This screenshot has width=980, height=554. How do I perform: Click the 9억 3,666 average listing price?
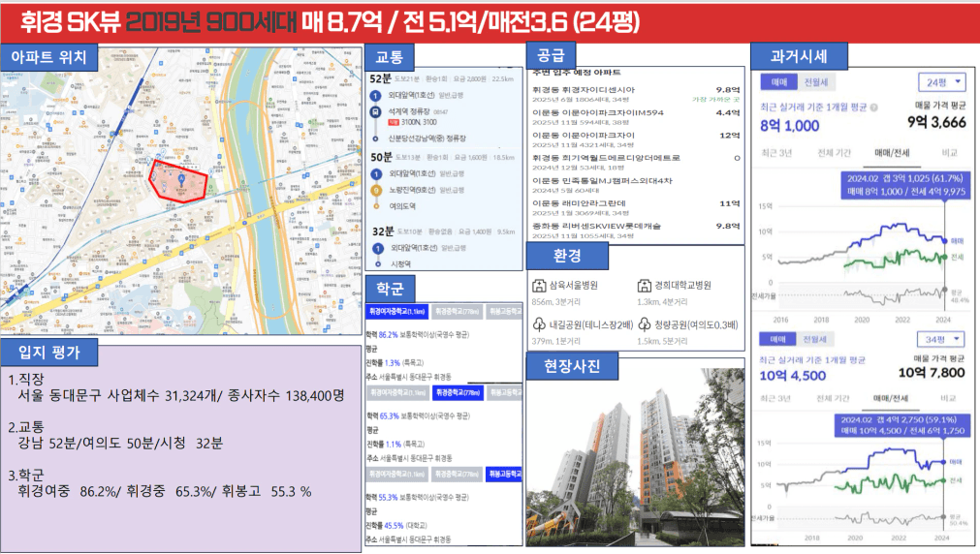pyautogui.click(x=937, y=122)
